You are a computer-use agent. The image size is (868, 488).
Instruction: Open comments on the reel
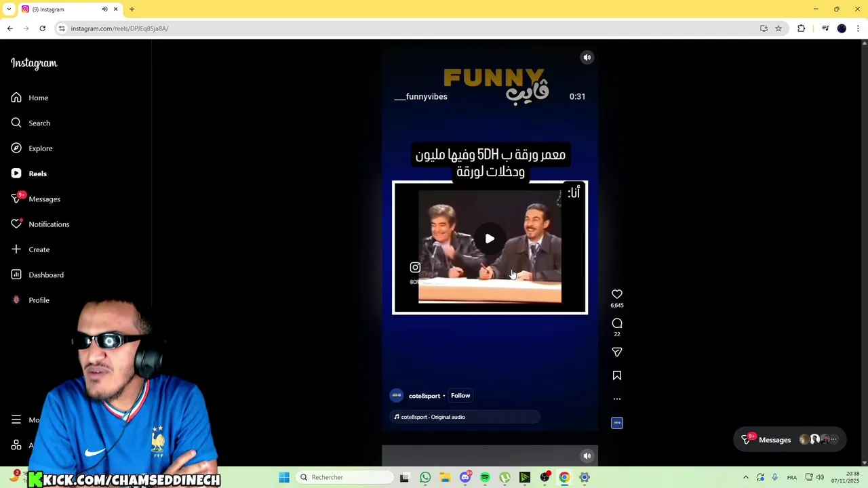(x=617, y=323)
